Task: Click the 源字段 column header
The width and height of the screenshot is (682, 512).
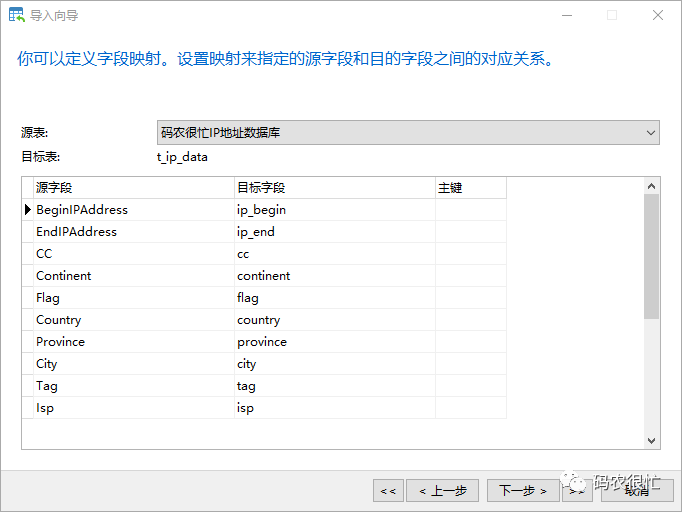Action: 134,188
